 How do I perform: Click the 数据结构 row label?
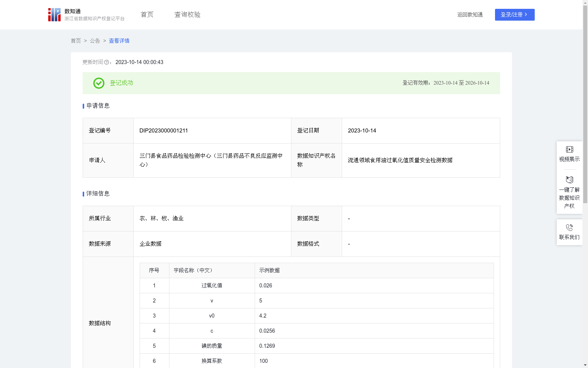(x=100, y=323)
